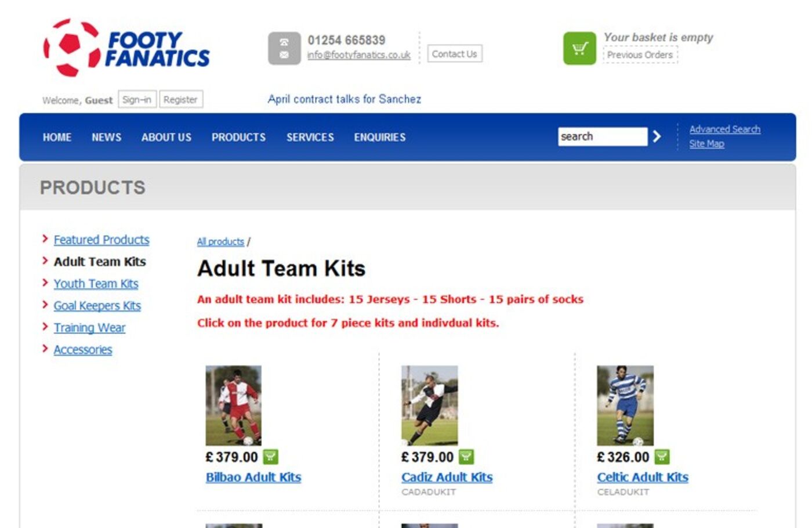Select the Youth Team Kits category
Screen dimensions: 812x528
tap(96, 284)
